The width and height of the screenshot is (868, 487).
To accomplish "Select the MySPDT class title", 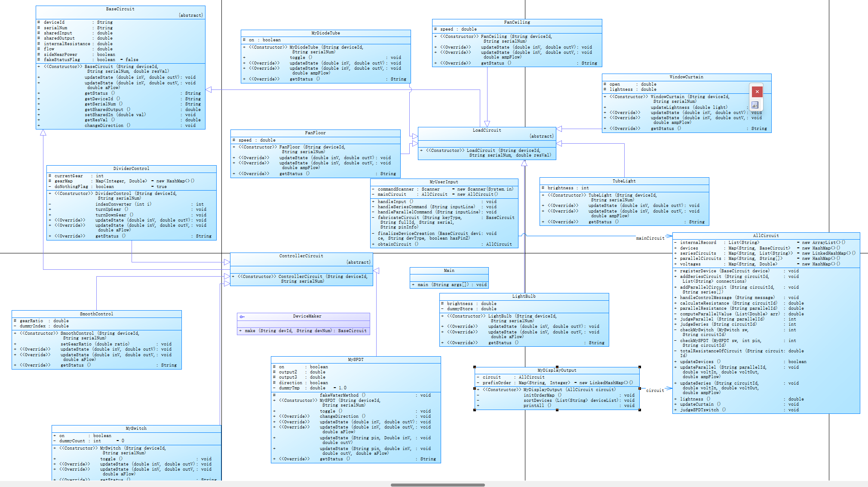I will coord(356,360).
